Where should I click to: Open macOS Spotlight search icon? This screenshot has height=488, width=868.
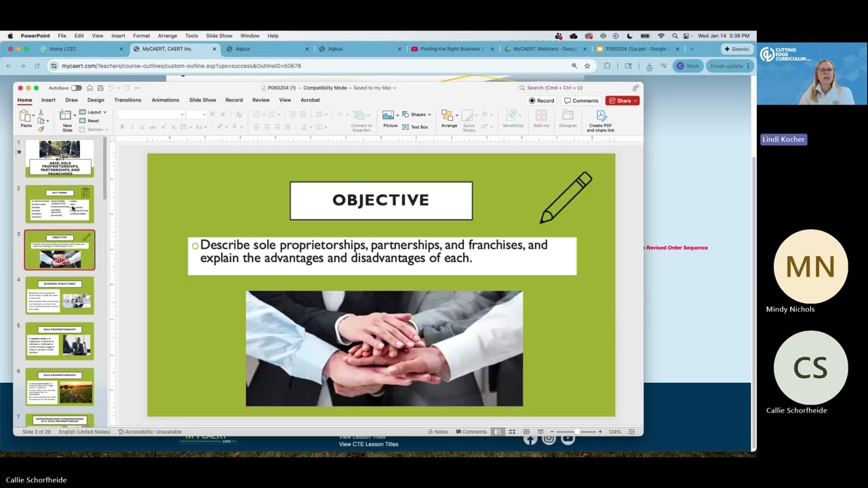point(675,36)
